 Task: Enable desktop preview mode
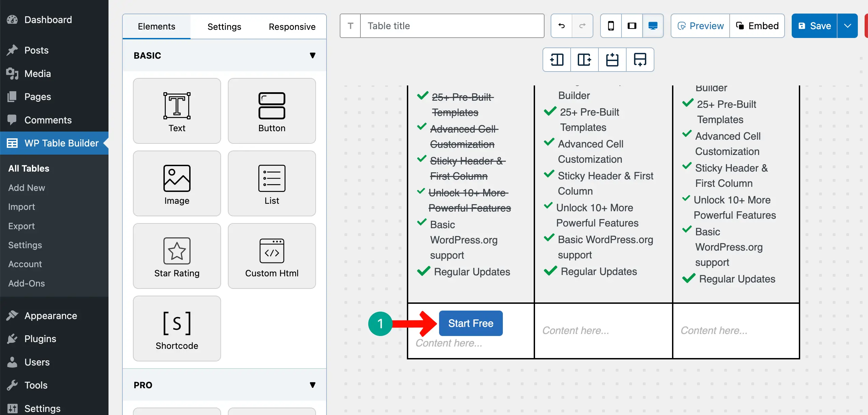tap(653, 26)
